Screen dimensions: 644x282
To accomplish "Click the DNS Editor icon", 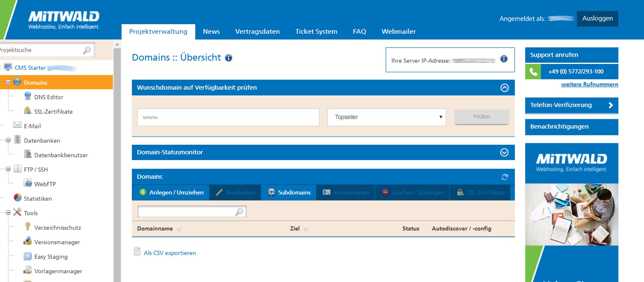I will 28,96.
